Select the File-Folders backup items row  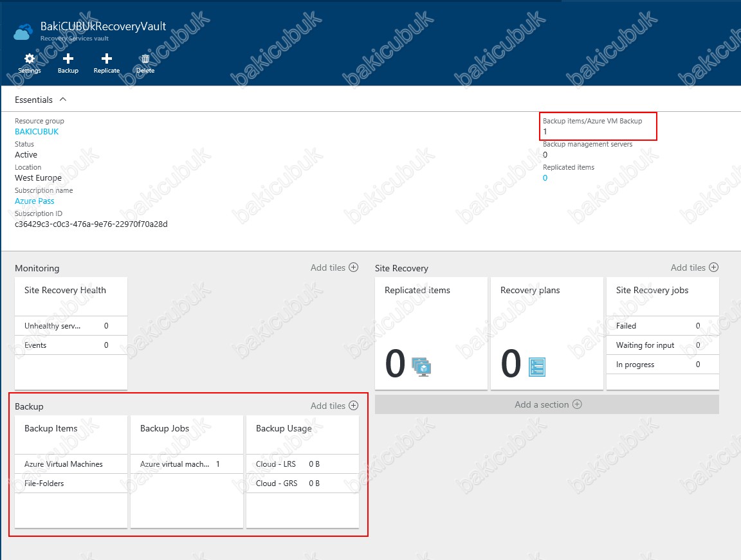point(71,483)
